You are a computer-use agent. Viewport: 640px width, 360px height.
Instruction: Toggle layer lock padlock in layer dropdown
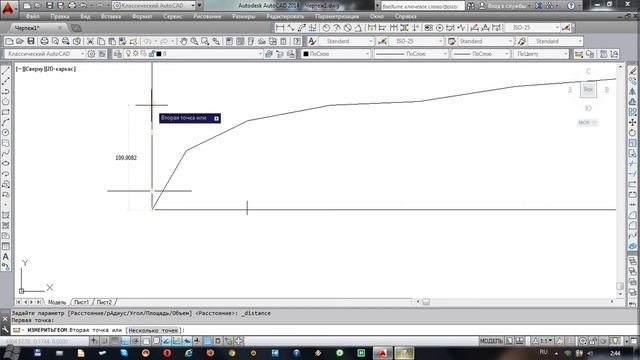point(152,53)
